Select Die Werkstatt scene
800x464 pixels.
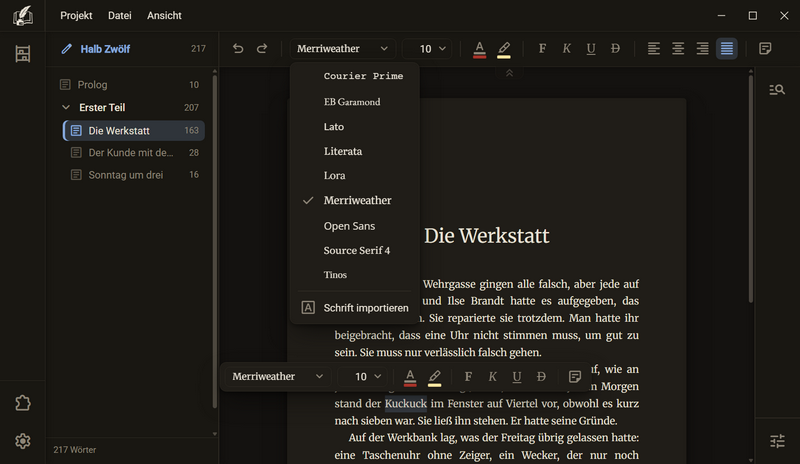[x=134, y=131]
